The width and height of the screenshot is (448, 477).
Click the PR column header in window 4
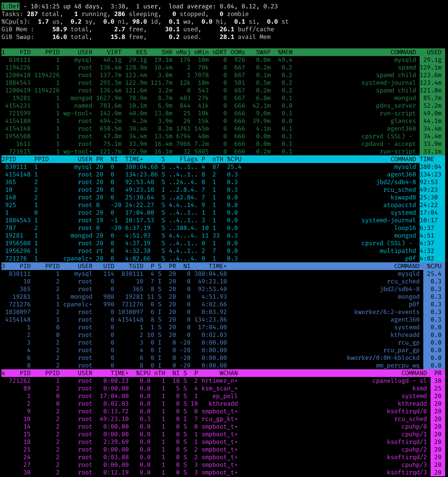438,373
